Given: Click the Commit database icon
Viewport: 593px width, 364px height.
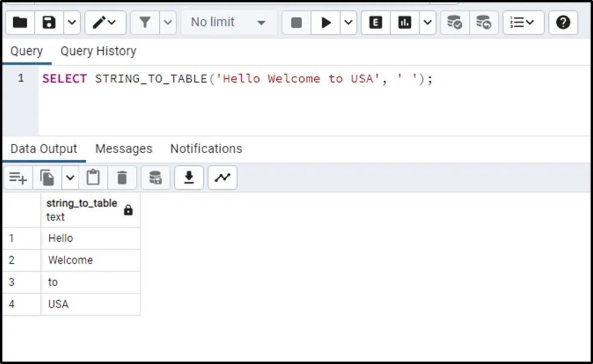Looking at the screenshot, I should pos(454,22).
